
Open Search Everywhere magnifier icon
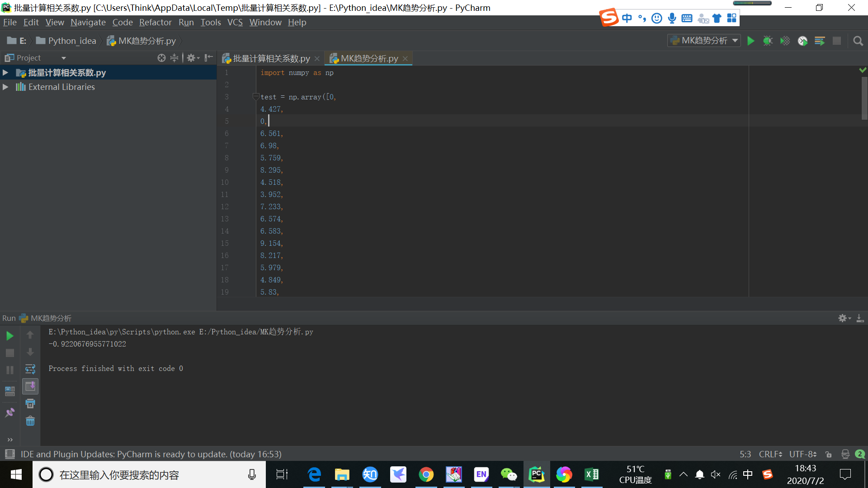858,41
